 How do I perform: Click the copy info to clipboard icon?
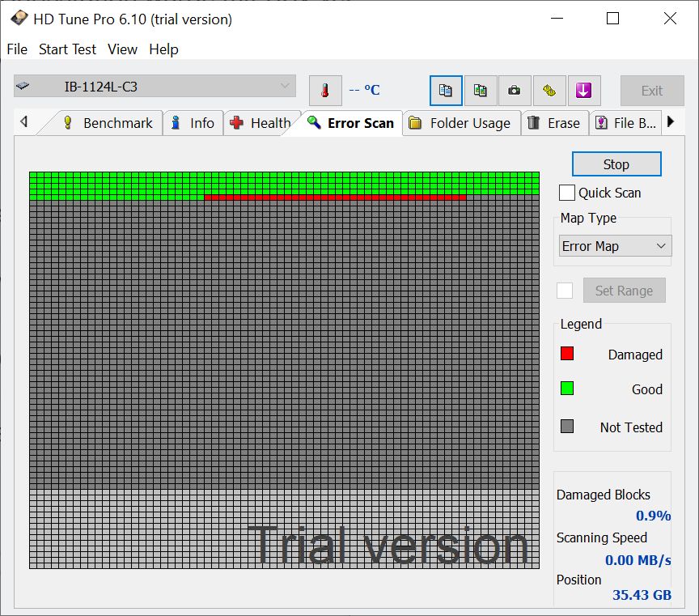tap(446, 91)
